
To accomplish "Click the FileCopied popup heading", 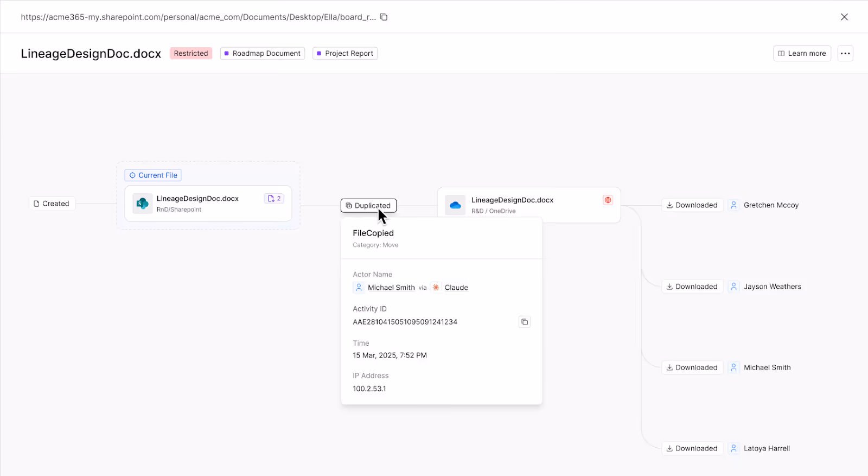I will point(373,233).
